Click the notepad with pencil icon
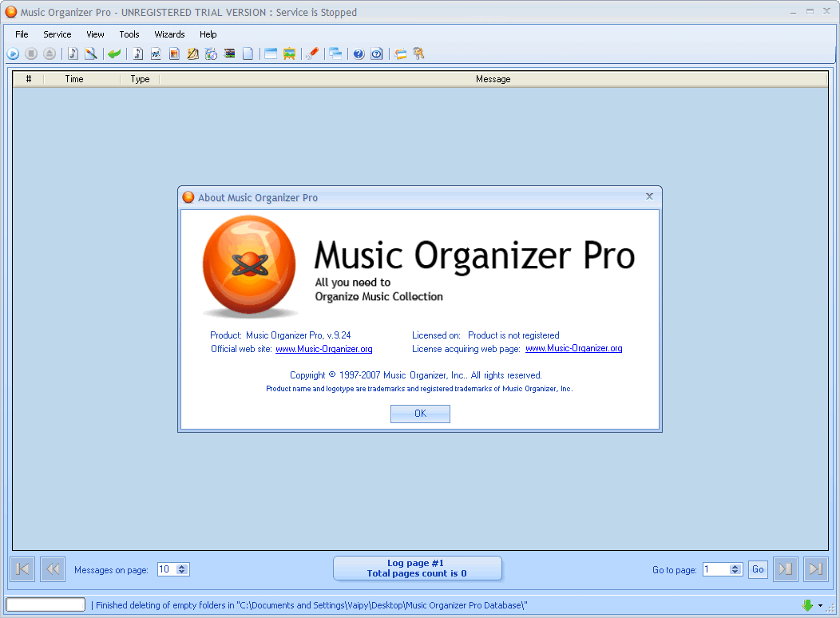Image resolution: width=840 pixels, height=618 pixels. (x=193, y=53)
